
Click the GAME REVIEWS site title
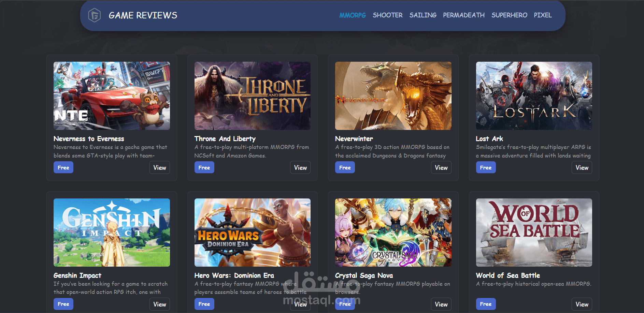tap(143, 15)
